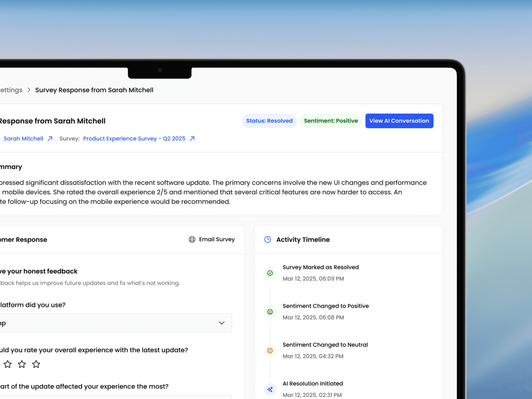Screen dimensions: 532x399
Task: Open Product Experience Survey - Q2 2025 link
Action: (x=134, y=139)
